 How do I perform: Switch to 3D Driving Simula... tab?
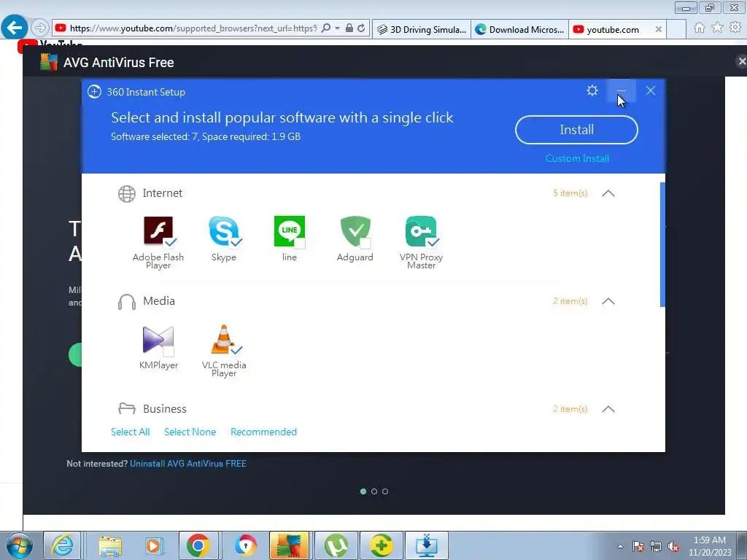(x=422, y=29)
